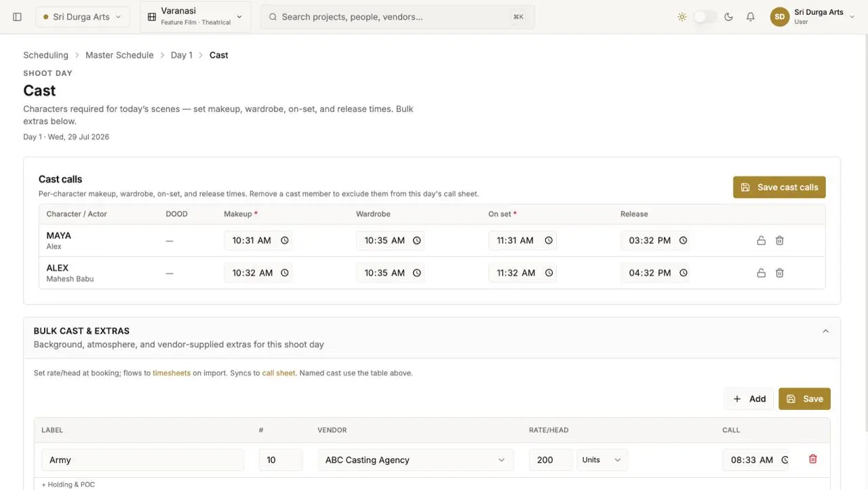Open the Units rate type dropdown
The height and width of the screenshot is (490, 868).
point(601,459)
